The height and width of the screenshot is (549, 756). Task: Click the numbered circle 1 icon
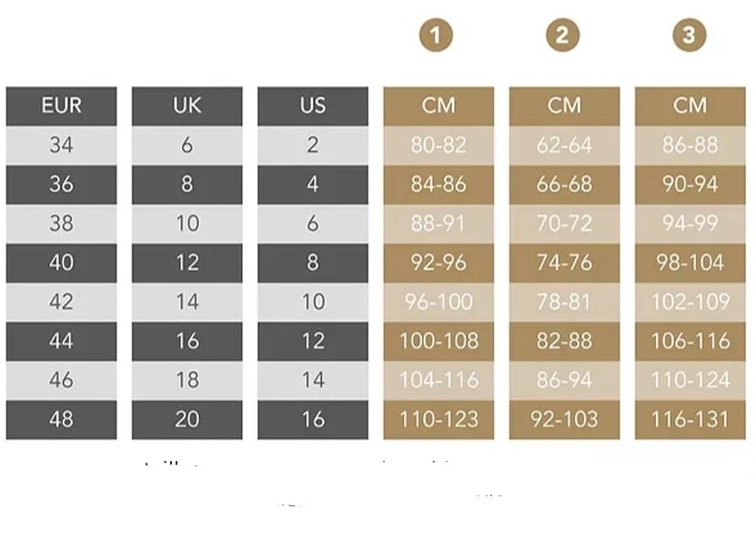(438, 35)
